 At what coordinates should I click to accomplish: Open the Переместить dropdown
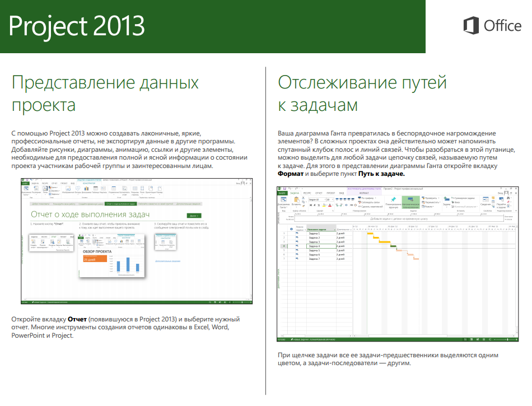tap(431, 202)
